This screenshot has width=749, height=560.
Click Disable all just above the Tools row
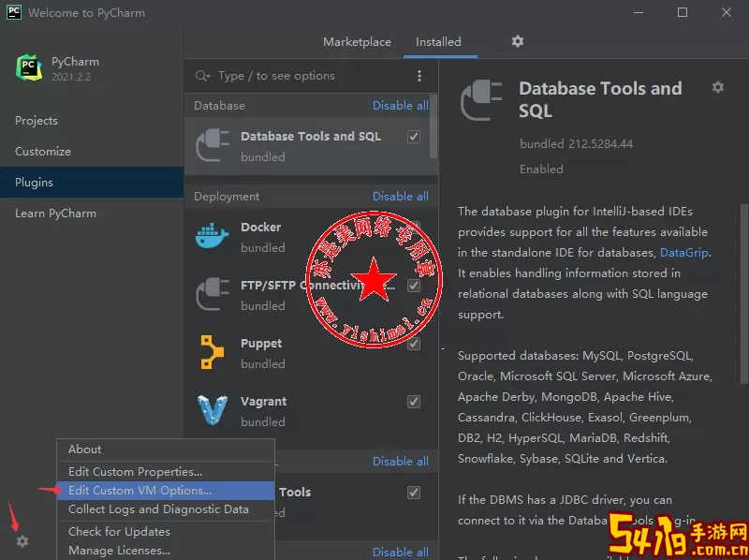coord(401,462)
